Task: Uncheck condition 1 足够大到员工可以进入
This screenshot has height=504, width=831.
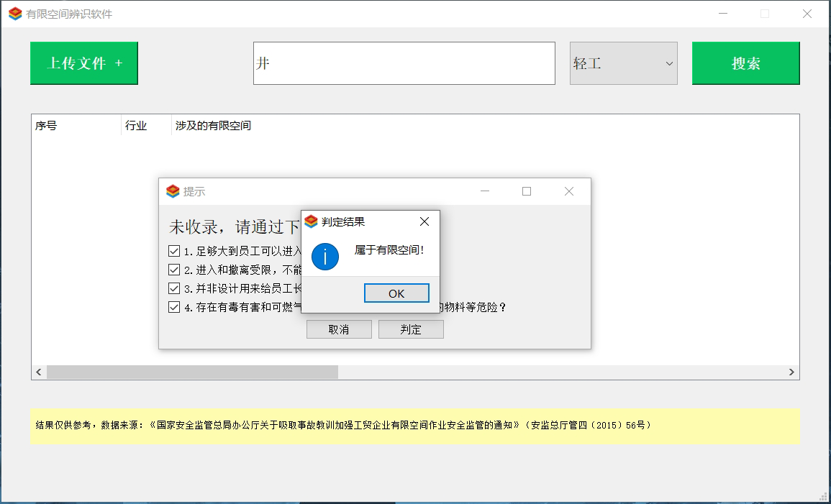Action: pos(174,250)
